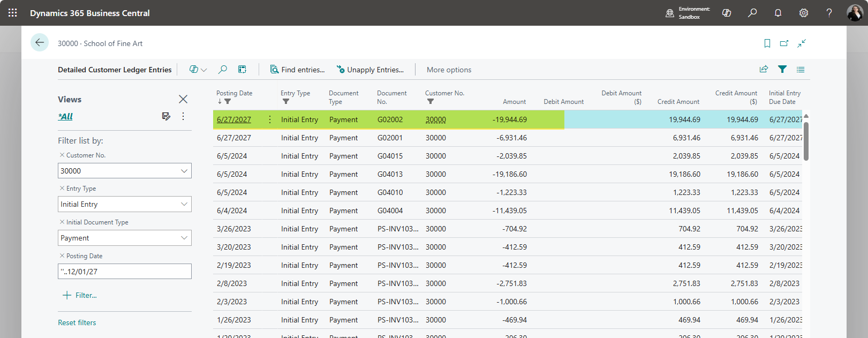The image size is (868, 338).
Task: Click the Document No. column header
Action: pyautogui.click(x=392, y=97)
